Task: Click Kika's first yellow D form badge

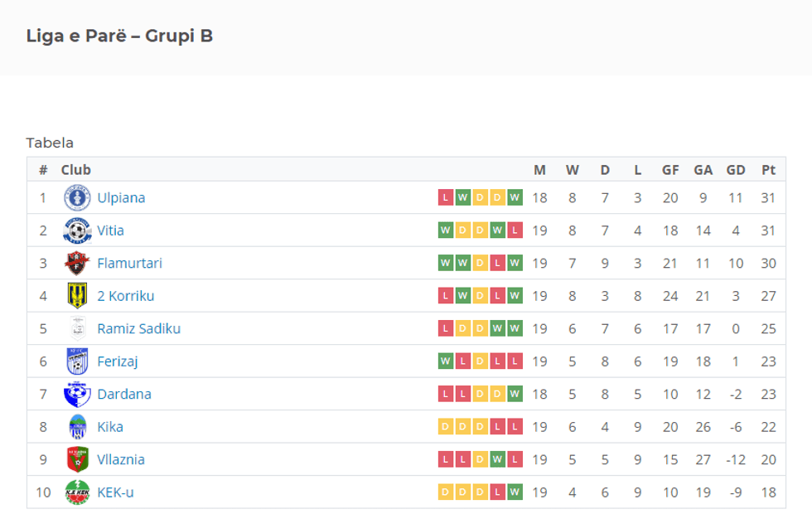Action: click(446, 427)
